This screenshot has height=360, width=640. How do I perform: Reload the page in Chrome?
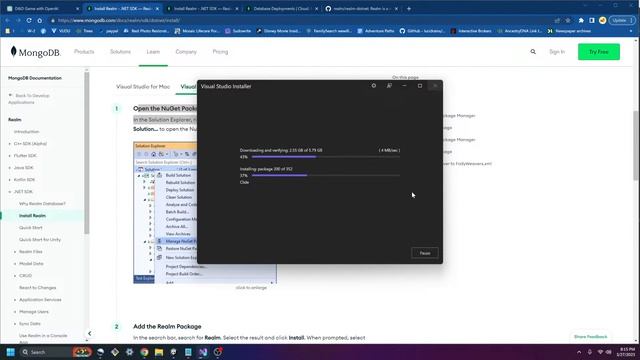[29, 20]
